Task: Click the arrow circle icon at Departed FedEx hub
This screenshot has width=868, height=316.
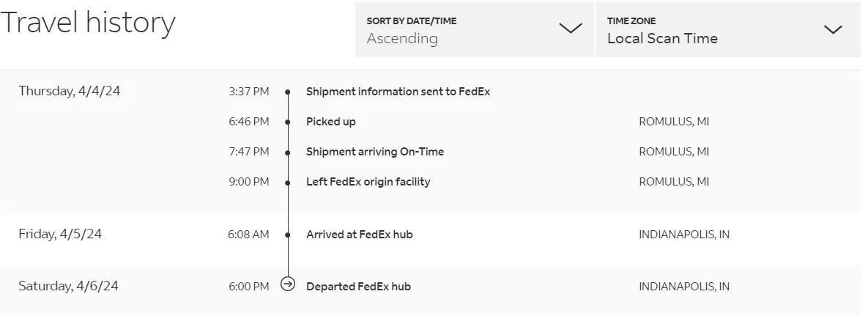Action: pos(288,285)
